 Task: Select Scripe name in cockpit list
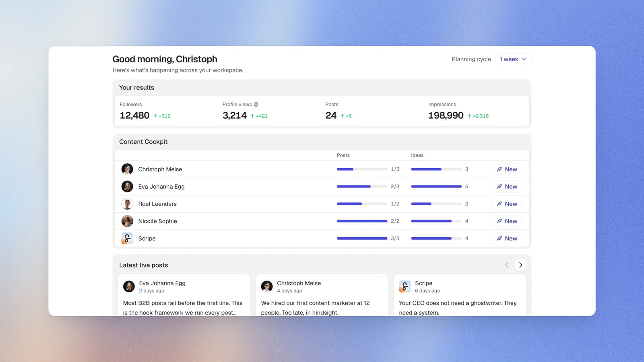147,239
